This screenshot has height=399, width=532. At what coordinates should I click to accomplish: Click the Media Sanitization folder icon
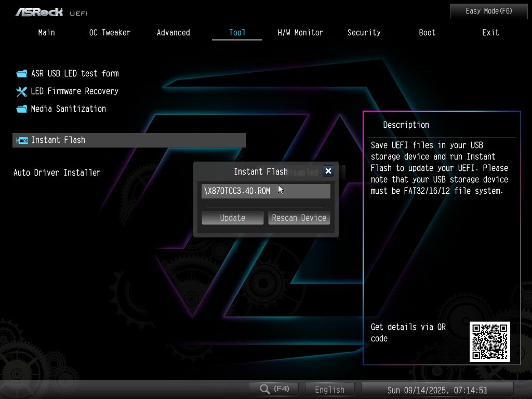pos(21,109)
